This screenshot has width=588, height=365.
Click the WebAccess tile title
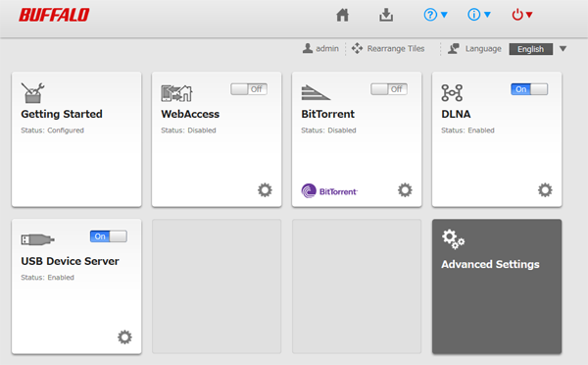tap(190, 114)
